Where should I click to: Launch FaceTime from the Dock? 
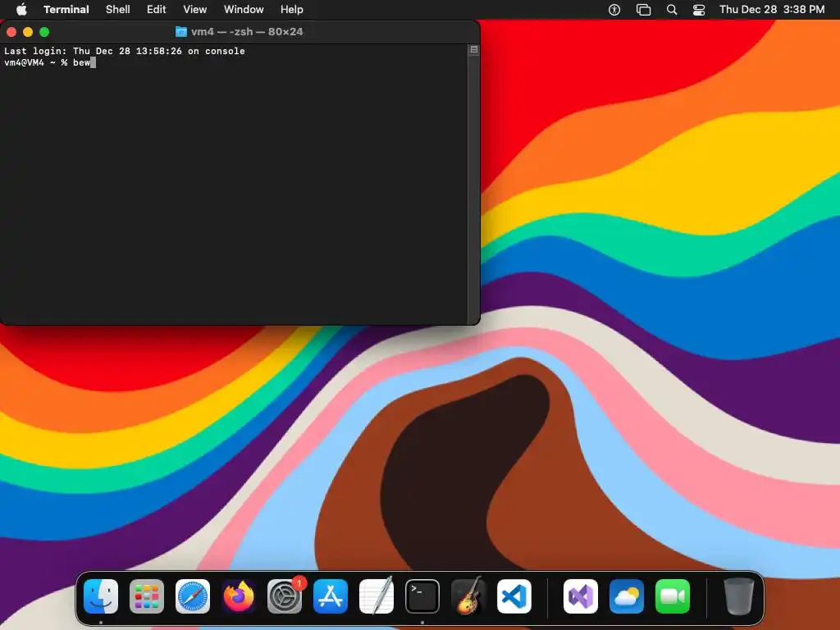coord(673,596)
